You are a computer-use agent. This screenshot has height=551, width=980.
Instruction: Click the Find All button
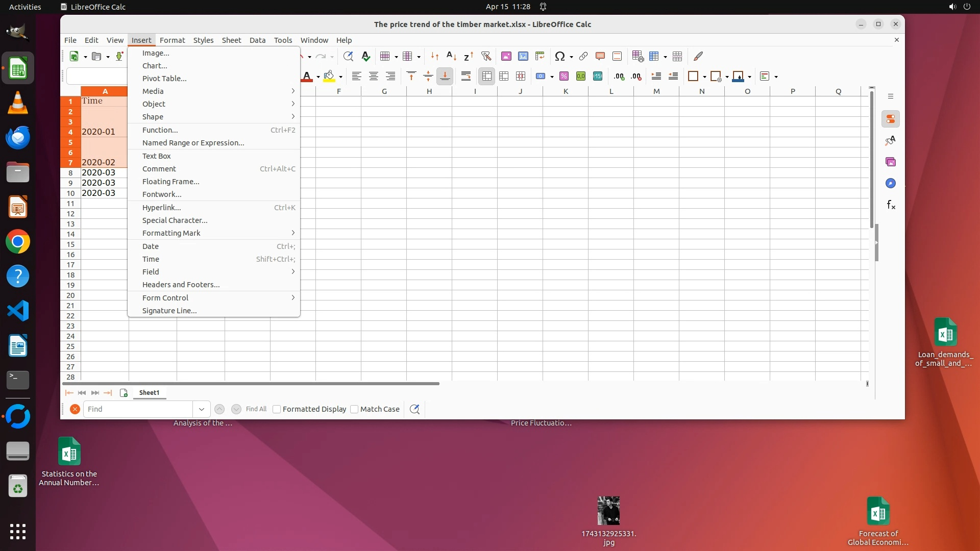pos(256,409)
